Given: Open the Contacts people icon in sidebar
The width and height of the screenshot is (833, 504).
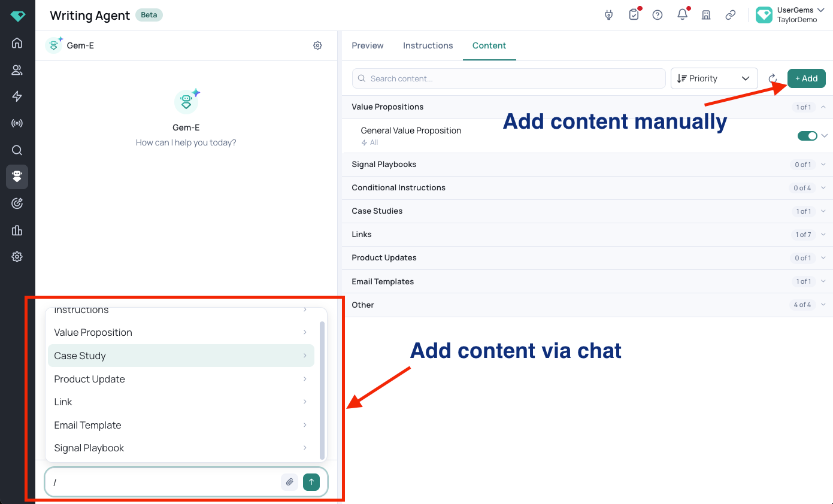Looking at the screenshot, I should 17,70.
